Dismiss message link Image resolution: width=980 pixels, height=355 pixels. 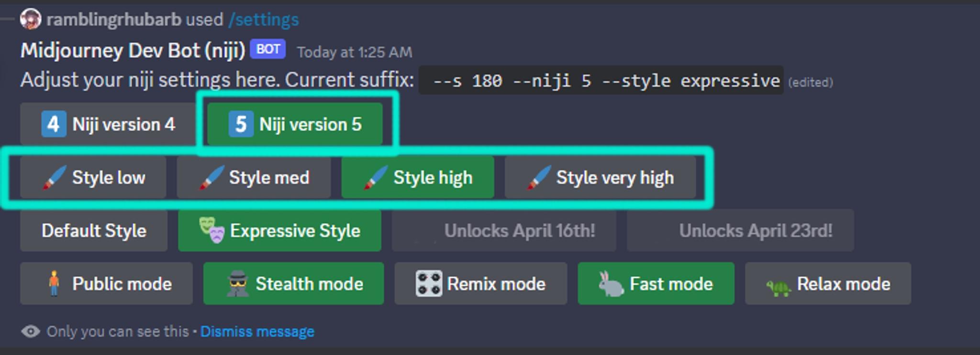click(x=257, y=332)
